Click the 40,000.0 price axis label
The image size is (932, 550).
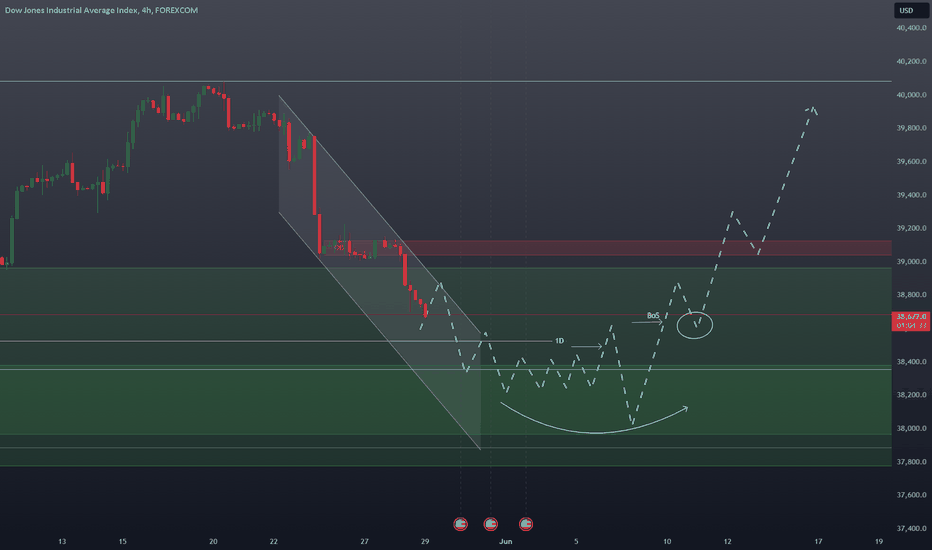911,95
